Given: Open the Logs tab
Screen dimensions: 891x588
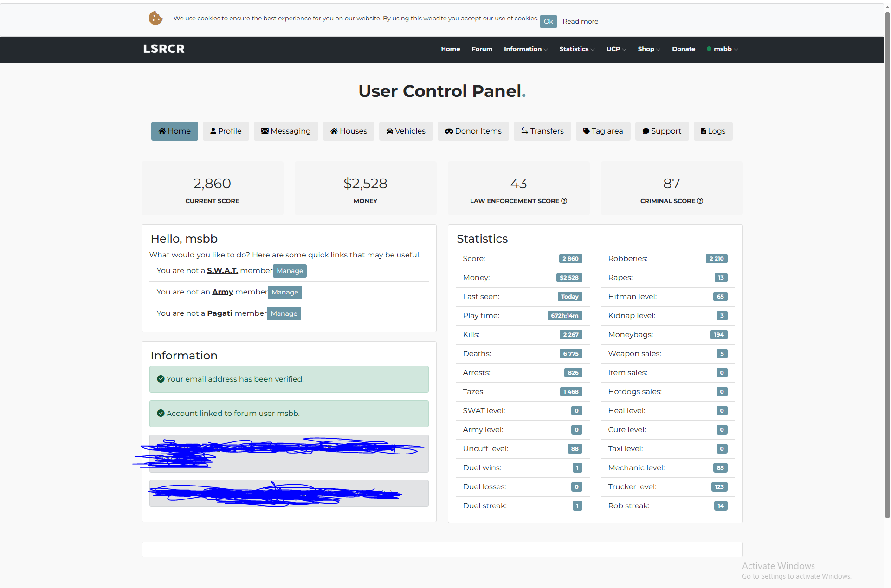Looking at the screenshot, I should click(713, 131).
